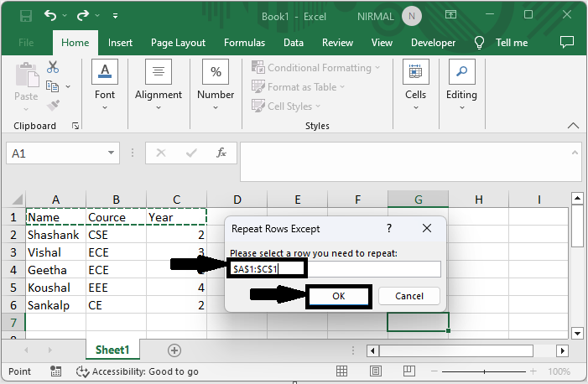
Task: Open the Cells group icon
Action: coord(416,82)
